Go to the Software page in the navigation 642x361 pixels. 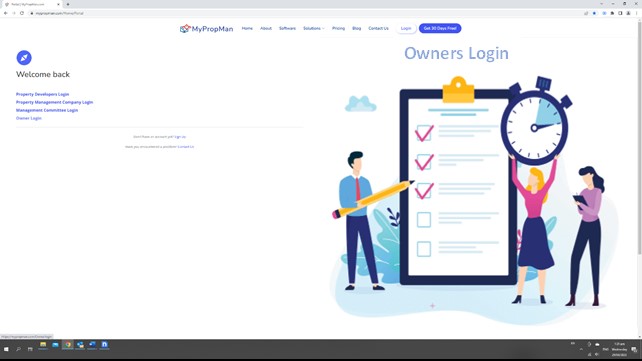[x=287, y=28]
